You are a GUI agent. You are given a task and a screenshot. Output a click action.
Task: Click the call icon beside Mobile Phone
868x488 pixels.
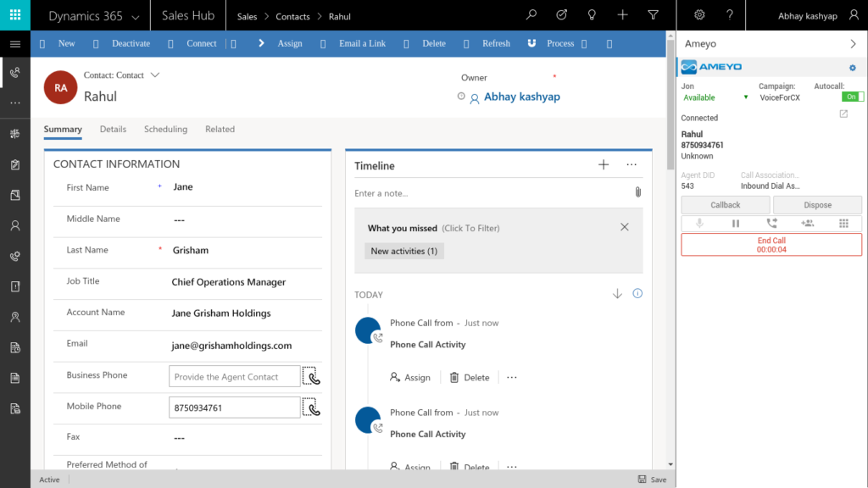pyautogui.click(x=311, y=408)
